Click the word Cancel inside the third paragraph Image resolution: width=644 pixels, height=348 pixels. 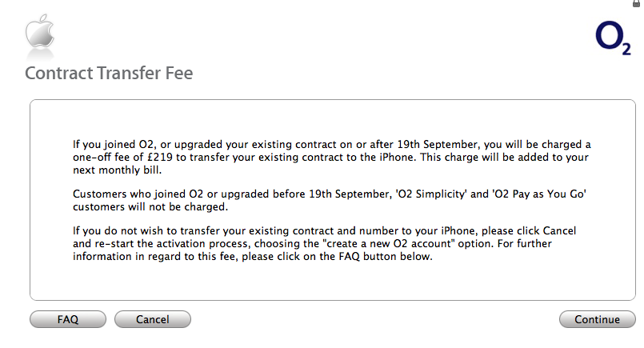(x=559, y=231)
